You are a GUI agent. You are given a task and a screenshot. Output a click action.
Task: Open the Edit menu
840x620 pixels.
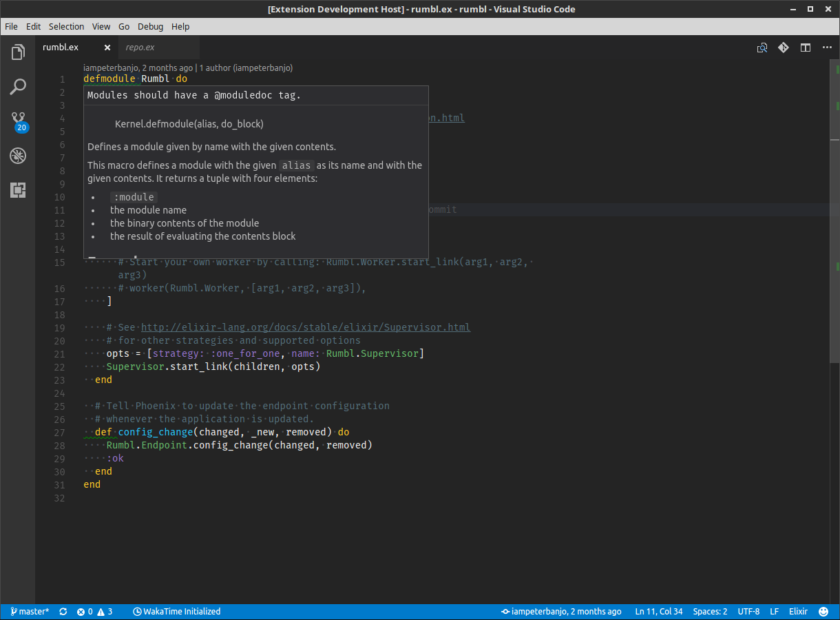point(34,26)
